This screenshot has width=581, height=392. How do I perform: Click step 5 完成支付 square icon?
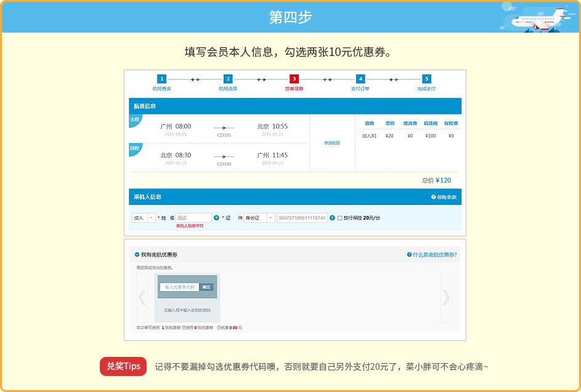426,79
